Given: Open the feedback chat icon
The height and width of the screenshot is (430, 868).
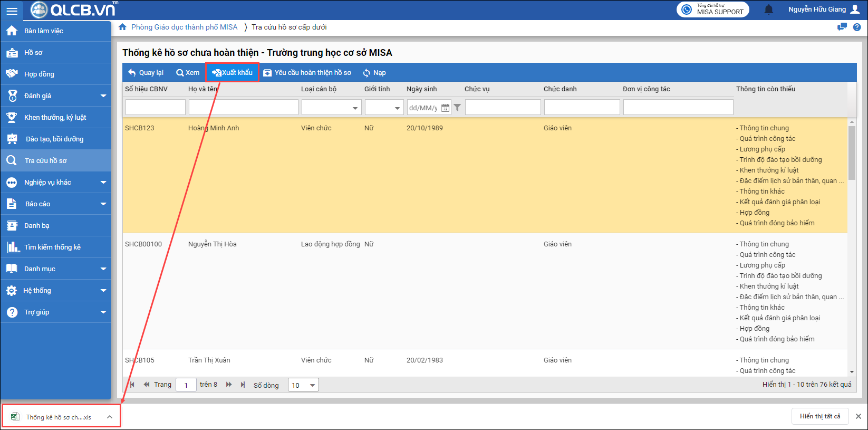Looking at the screenshot, I should pos(842,27).
